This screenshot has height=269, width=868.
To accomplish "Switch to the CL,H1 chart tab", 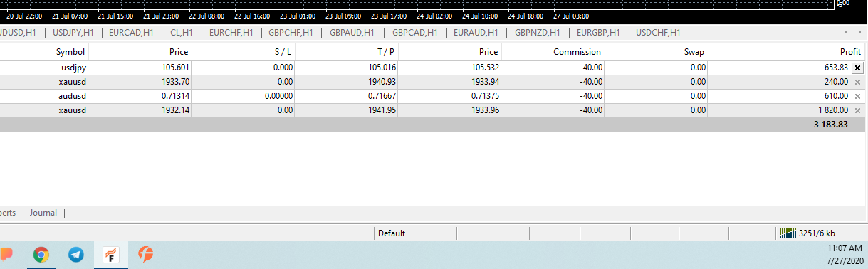I will (x=182, y=32).
